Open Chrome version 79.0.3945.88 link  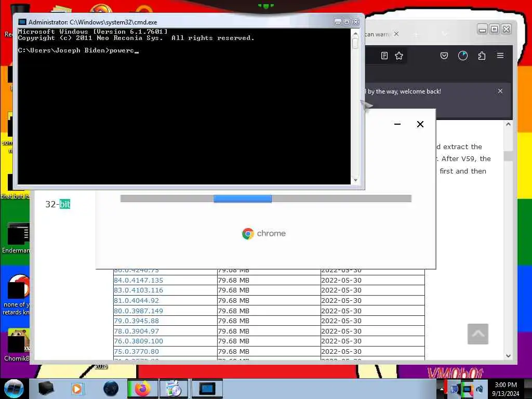(x=137, y=321)
